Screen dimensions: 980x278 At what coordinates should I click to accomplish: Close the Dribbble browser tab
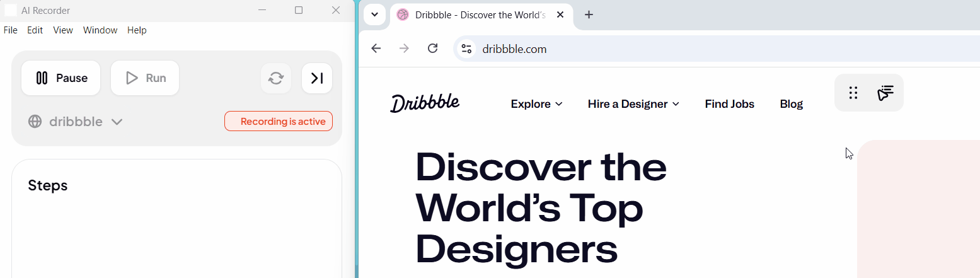[560, 14]
